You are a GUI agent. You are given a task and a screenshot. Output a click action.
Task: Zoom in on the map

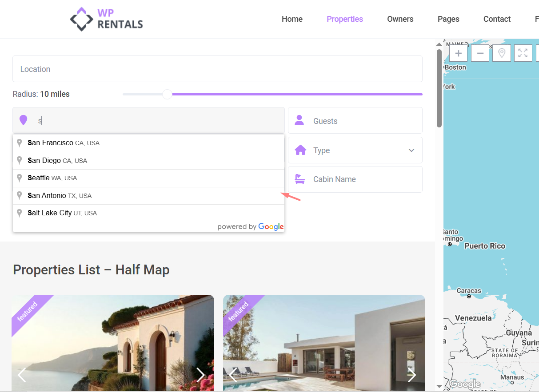click(458, 53)
